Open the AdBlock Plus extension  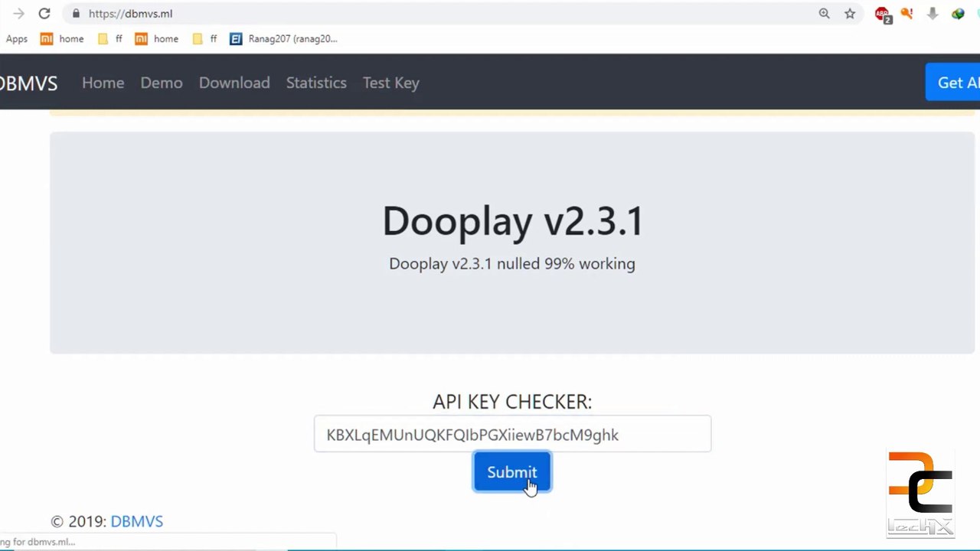point(883,14)
